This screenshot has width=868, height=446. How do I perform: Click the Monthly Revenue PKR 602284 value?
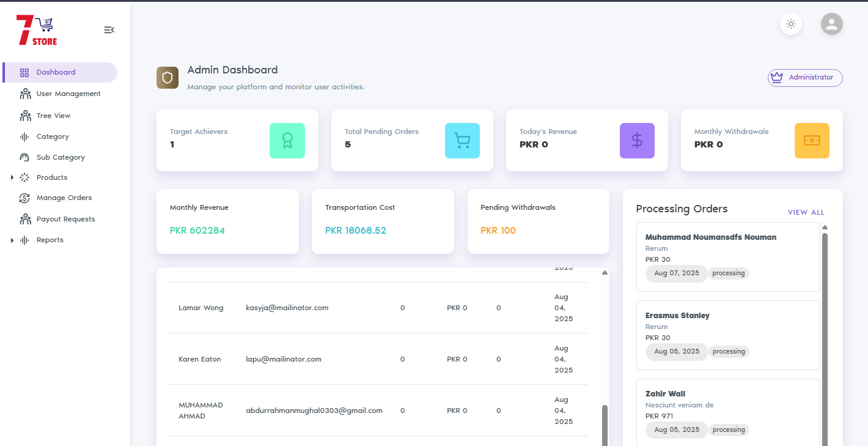pos(197,231)
